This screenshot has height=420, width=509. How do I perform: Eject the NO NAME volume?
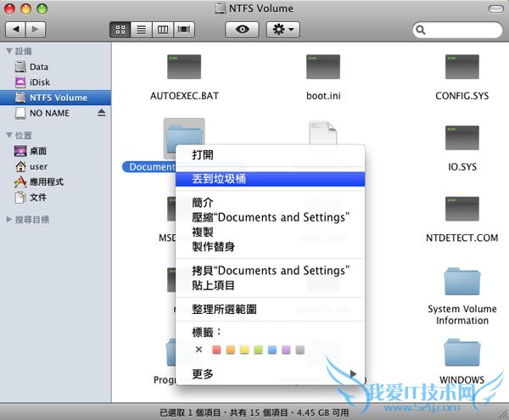102,113
